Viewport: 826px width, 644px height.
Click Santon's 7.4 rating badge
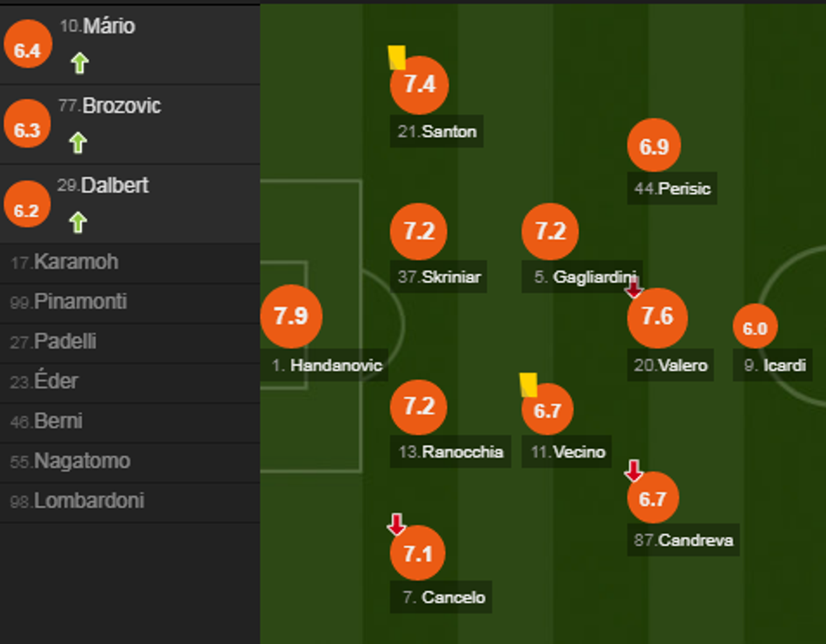pyautogui.click(x=419, y=84)
